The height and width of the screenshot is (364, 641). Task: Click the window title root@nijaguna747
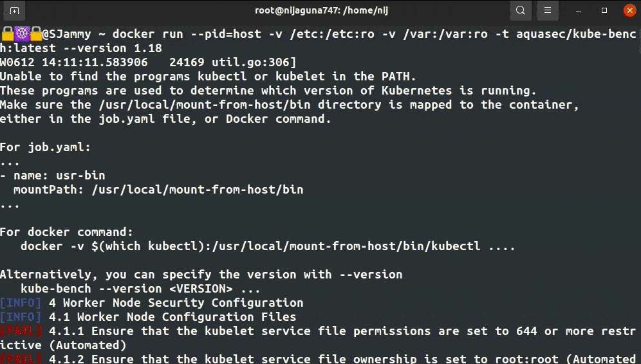(x=320, y=11)
